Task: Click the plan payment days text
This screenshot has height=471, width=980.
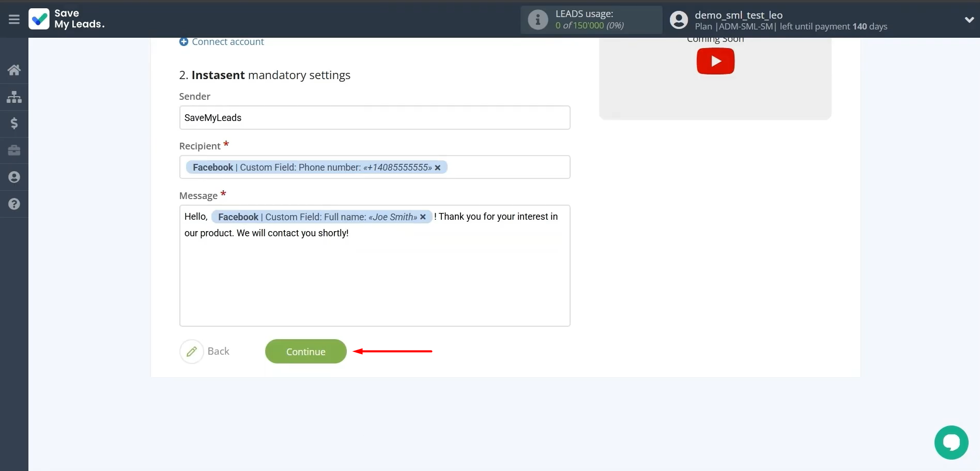Action: (x=791, y=26)
